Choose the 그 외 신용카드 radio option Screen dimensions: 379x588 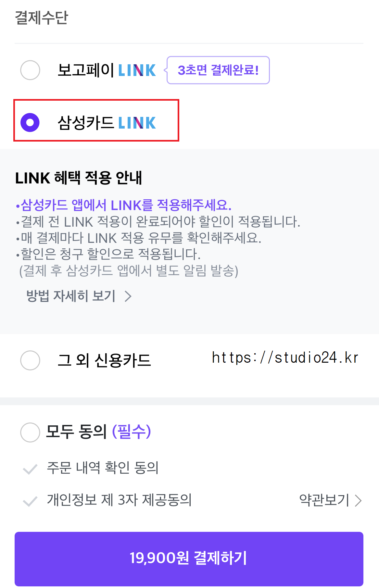pos(30,360)
